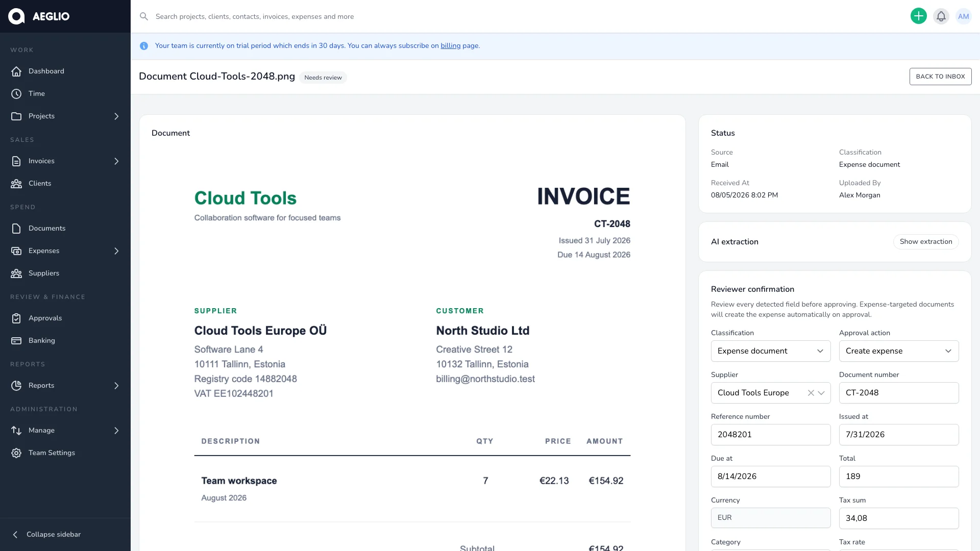Click the trial banner info icon
This screenshot has height=551, width=980.
pos(144,46)
